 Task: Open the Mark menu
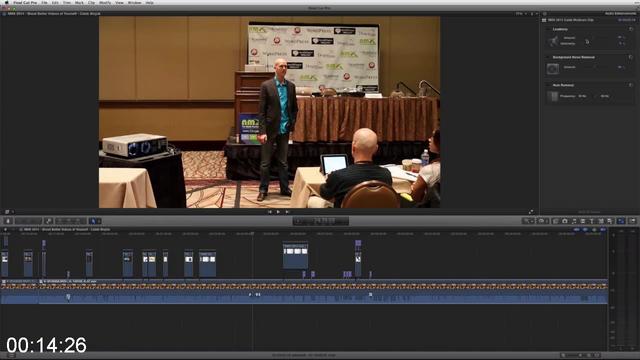pos(79,2)
